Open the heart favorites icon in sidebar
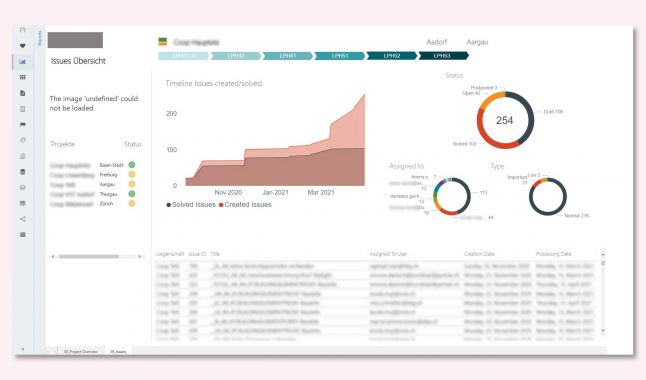 click(23, 45)
